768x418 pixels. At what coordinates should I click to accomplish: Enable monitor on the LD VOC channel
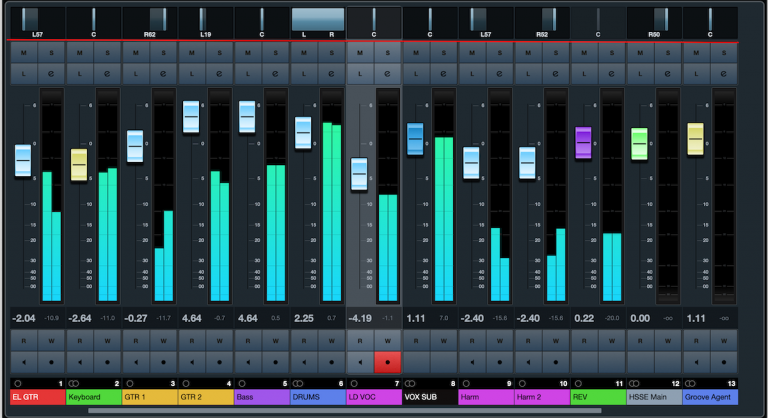pyautogui.click(x=360, y=359)
